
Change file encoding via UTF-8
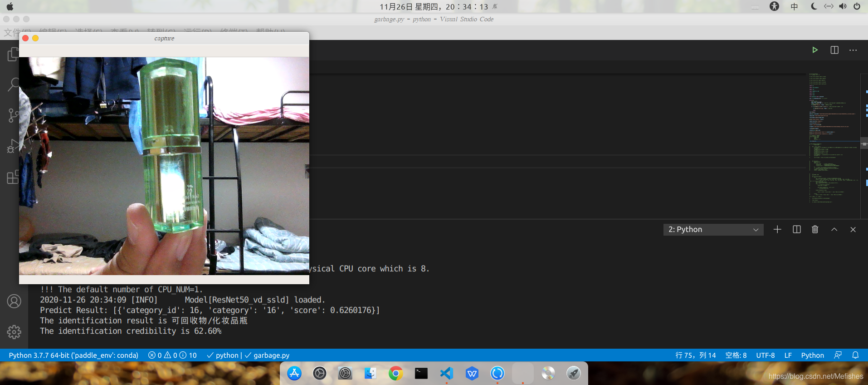pos(766,355)
